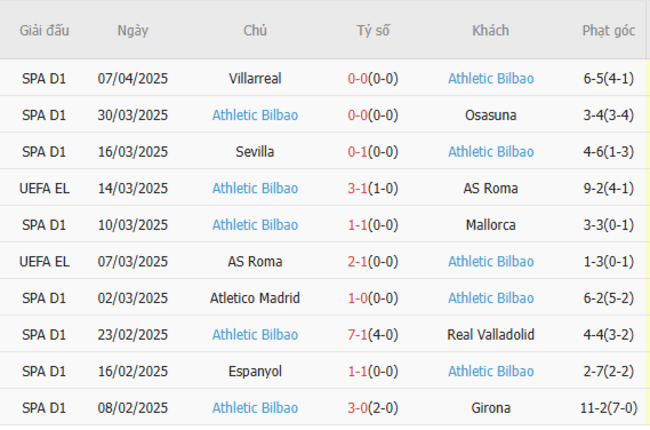Screen dimensions: 650x430
Task: Click the 0-0 score of the Osasuna match
Action: (356, 115)
